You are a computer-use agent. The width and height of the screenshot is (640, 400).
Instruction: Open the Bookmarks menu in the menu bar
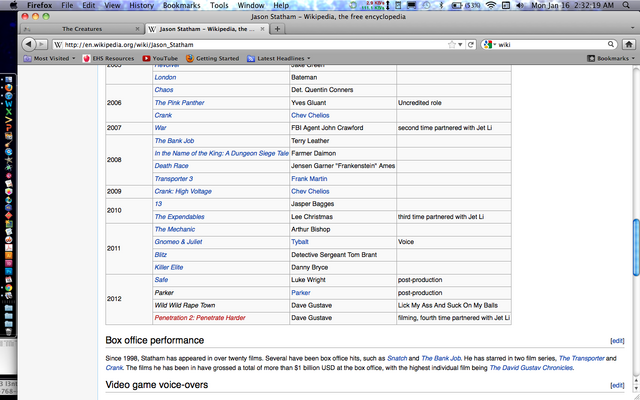pos(182,5)
